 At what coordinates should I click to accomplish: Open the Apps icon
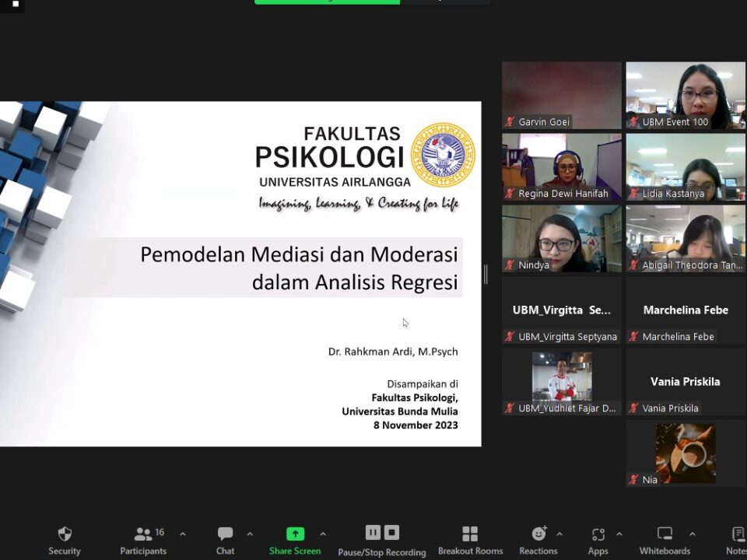[598, 534]
